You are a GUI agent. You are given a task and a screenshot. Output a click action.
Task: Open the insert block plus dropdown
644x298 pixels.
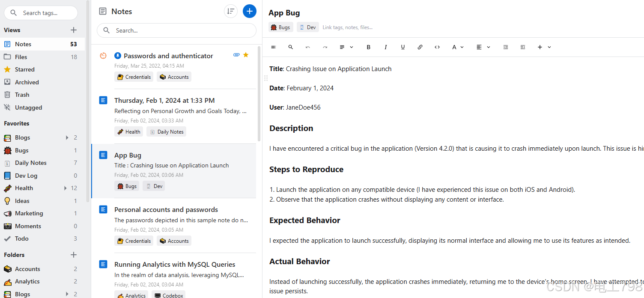pyautogui.click(x=544, y=47)
